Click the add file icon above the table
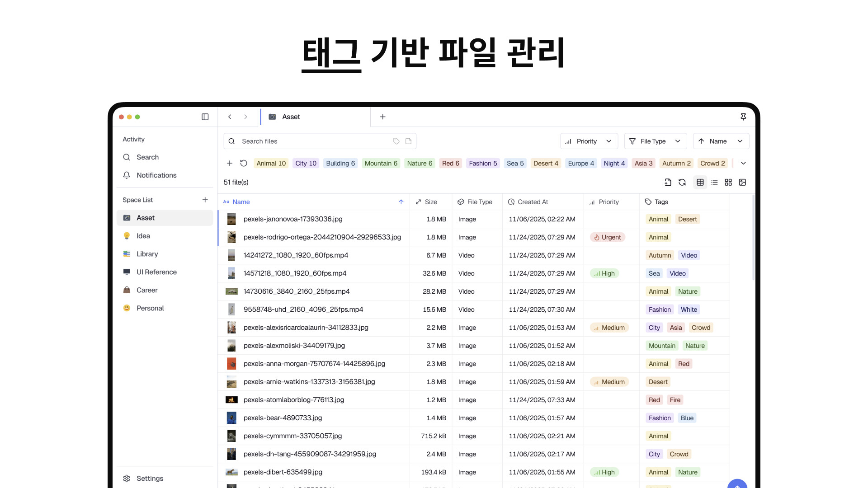This screenshot has height=488, width=868. point(668,183)
